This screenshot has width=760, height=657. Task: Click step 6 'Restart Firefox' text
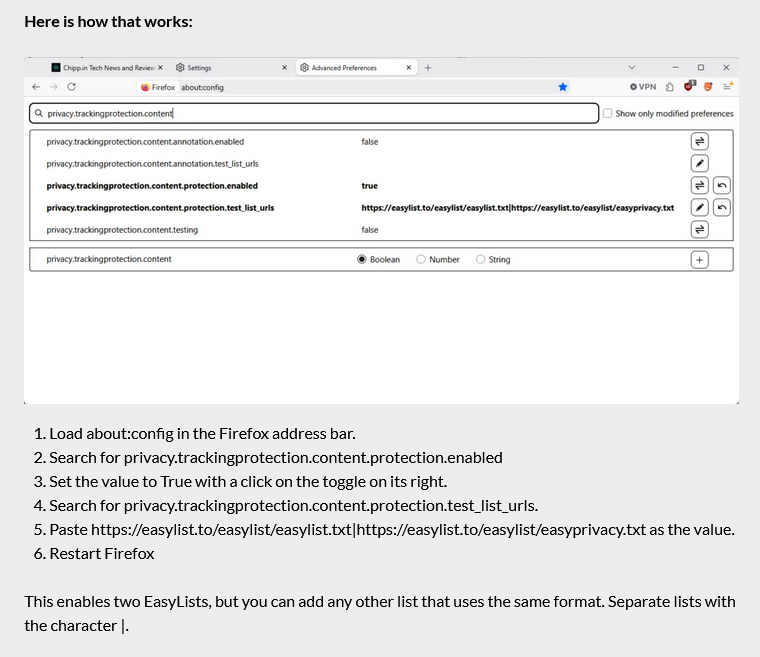coord(102,553)
